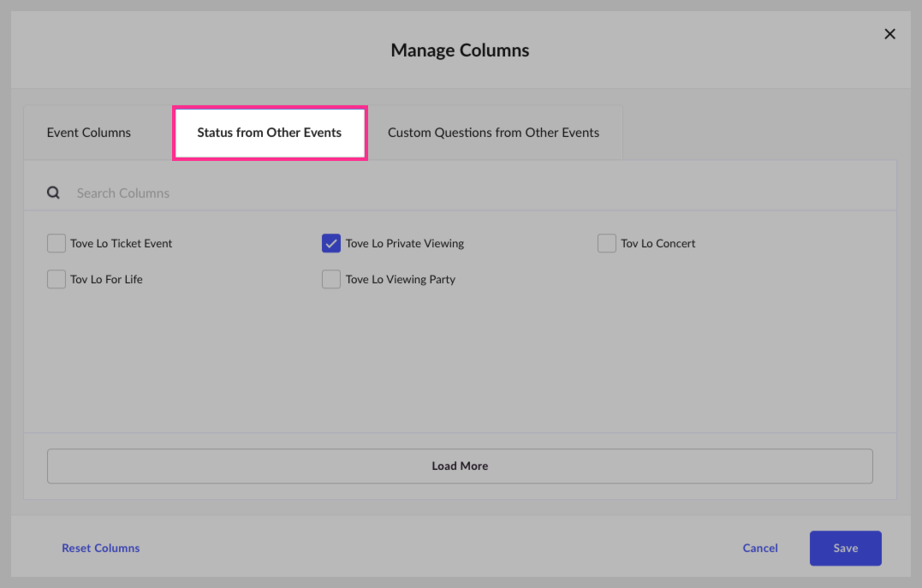This screenshot has width=922, height=588.
Task: Click the Tov Lo Concert label
Action: (658, 243)
